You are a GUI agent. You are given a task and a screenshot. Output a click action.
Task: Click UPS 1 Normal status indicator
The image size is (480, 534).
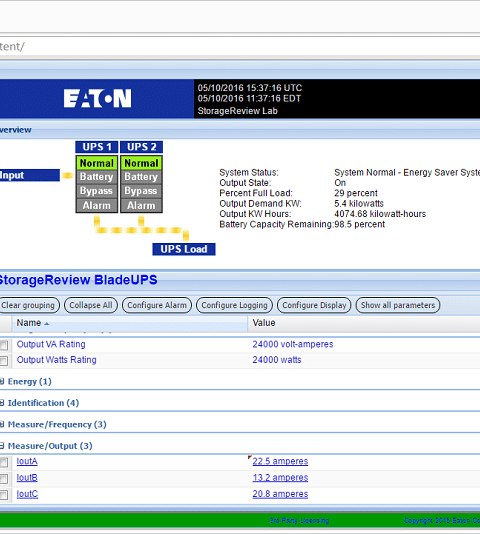point(97,163)
